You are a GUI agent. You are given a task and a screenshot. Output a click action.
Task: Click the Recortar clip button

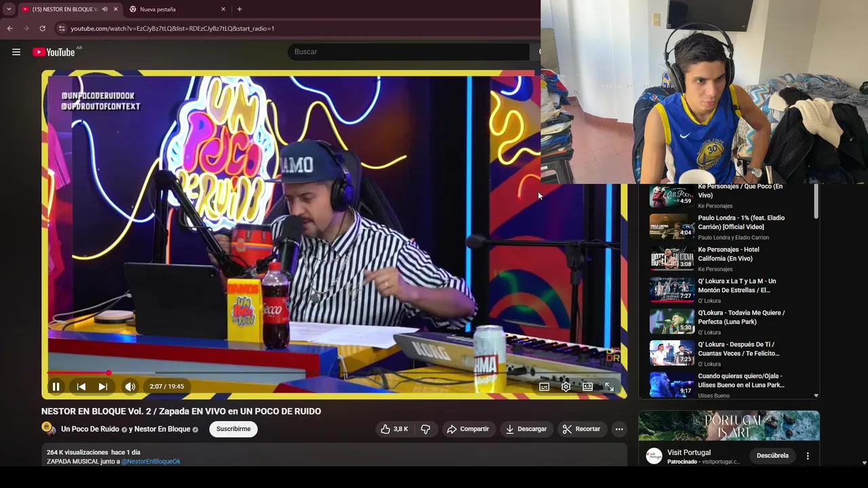point(582,429)
